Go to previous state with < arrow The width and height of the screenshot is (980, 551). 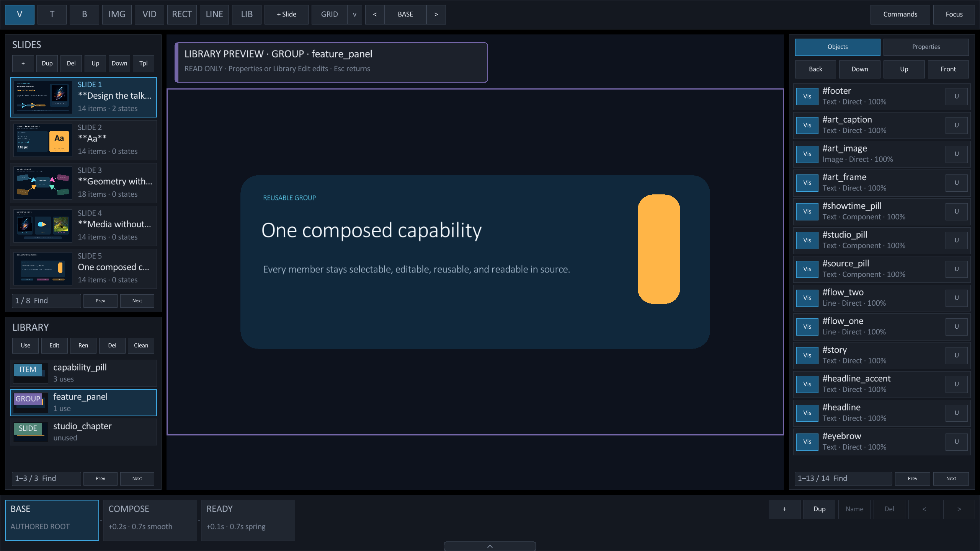(375, 15)
